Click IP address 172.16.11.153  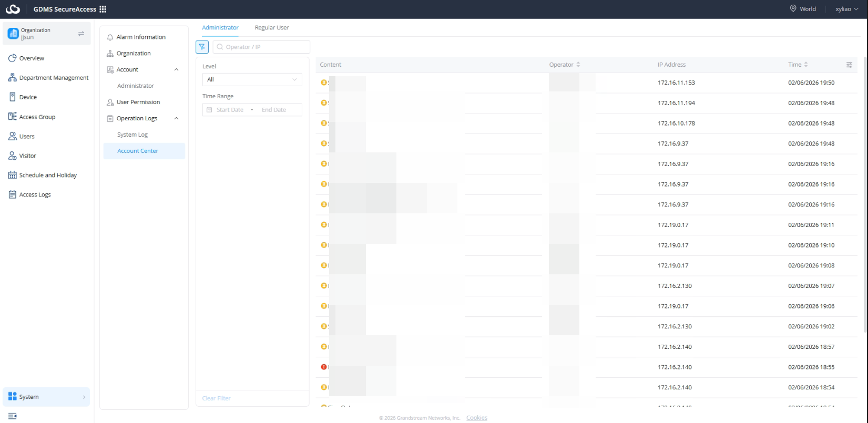click(676, 82)
